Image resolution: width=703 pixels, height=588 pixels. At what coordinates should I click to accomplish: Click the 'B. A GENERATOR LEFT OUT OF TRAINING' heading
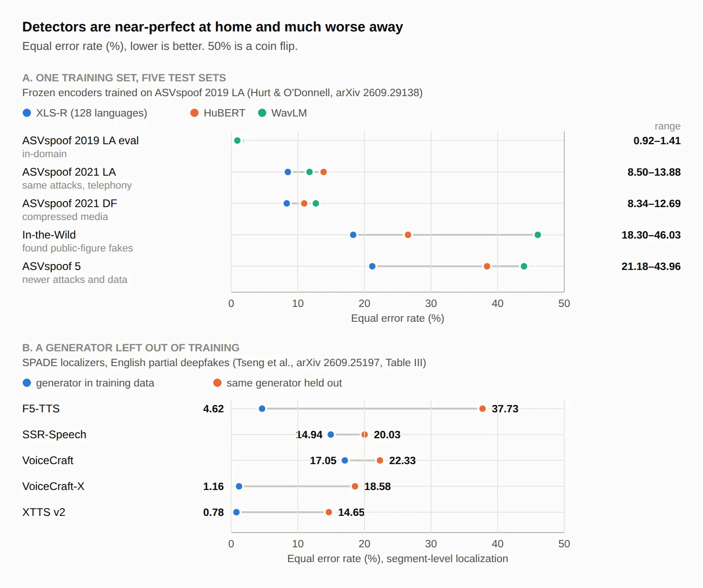tap(131, 348)
